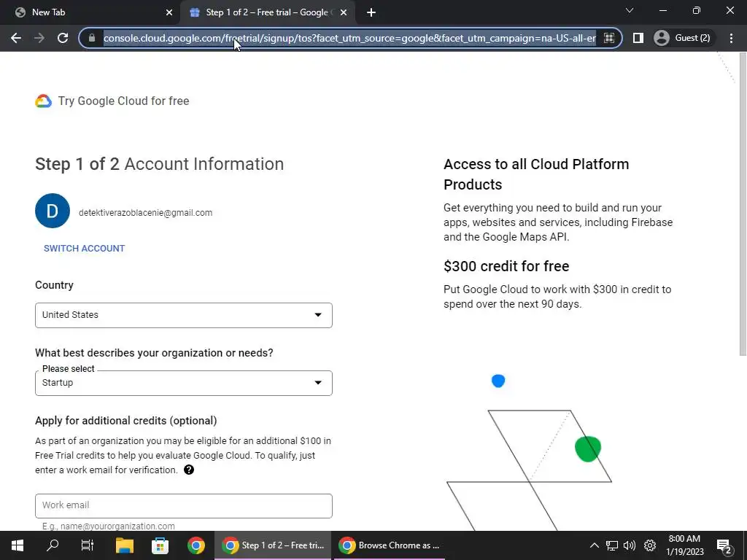Click Access to all Cloud Platform Products heading

click(x=536, y=174)
